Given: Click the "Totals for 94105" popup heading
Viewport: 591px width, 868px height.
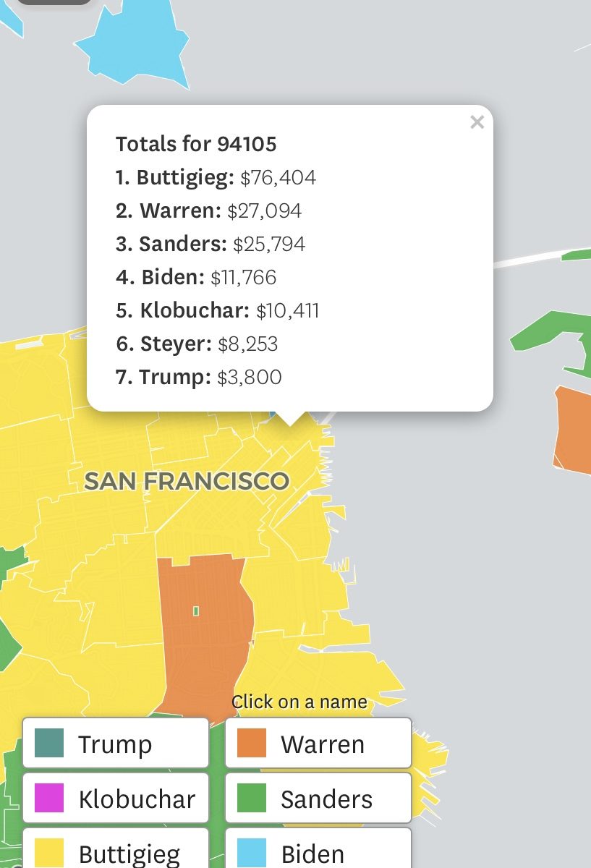Looking at the screenshot, I should point(196,144).
